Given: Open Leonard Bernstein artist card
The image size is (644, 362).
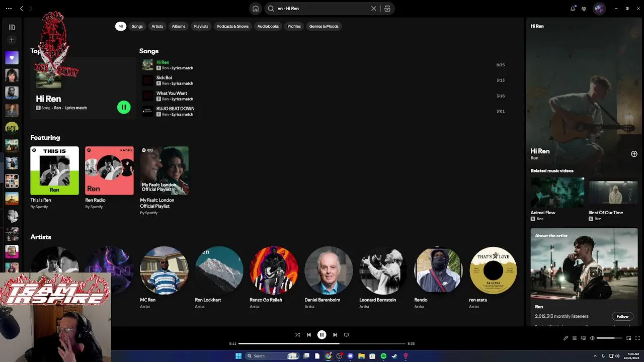Looking at the screenshot, I should 383,277.
